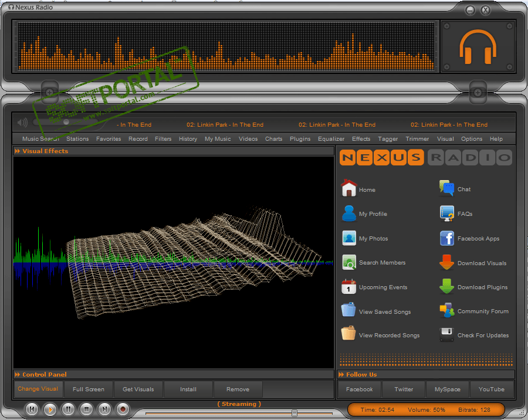The image size is (528, 420).
Task: Open the Community Forum icon
Action: coord(447,310)
